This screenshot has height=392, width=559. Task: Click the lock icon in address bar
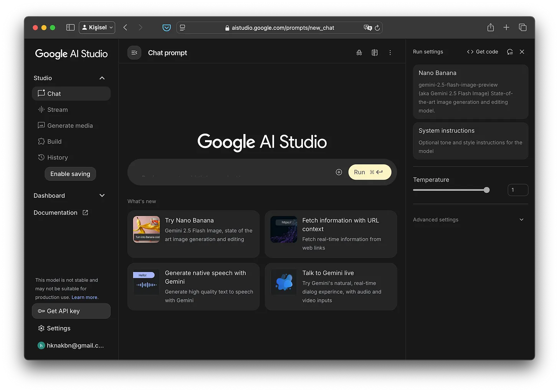[x=227, y=28]
